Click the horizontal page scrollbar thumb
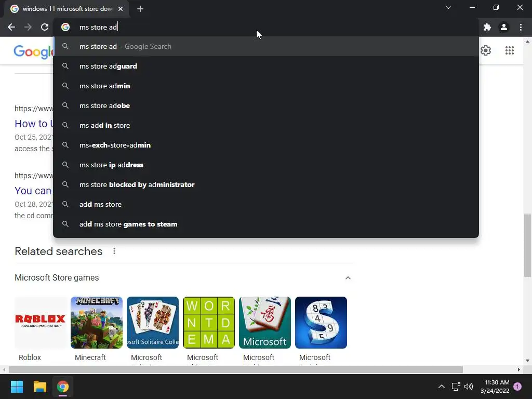The image size is (532, 399). (x=236, y=369)
